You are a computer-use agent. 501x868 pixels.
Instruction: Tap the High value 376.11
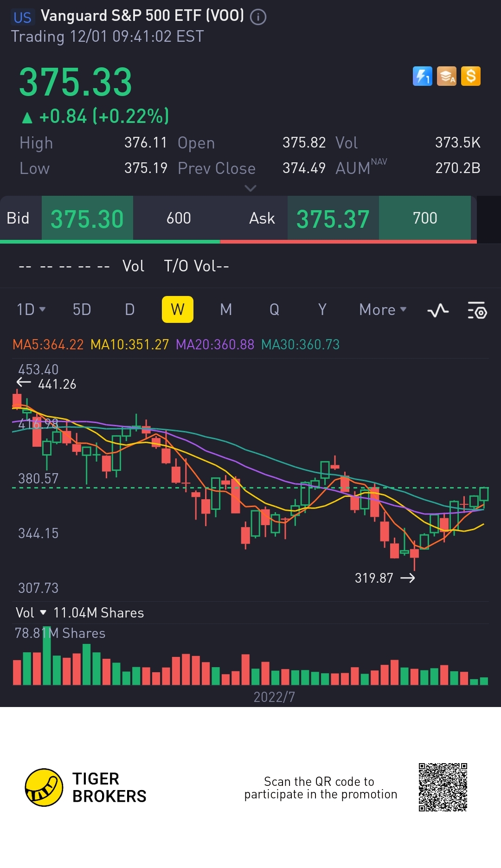coord(146,142)
